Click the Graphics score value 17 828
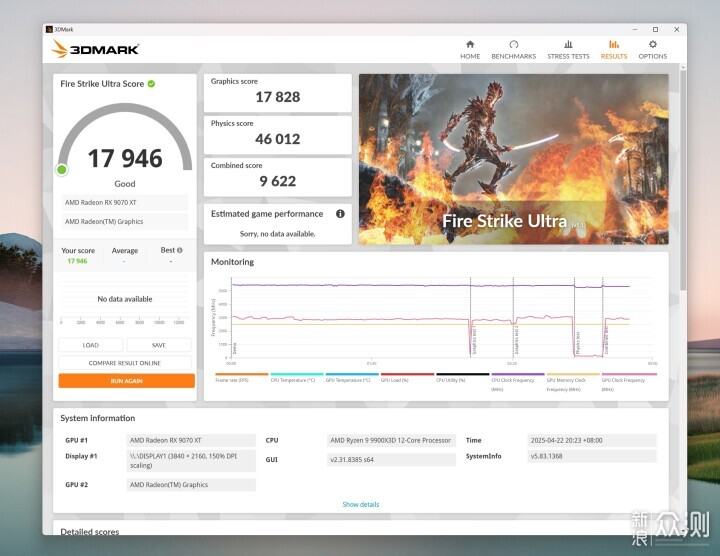Image resolution: width=720 pixels, height=556 pixels. click(x=277, y=97)
